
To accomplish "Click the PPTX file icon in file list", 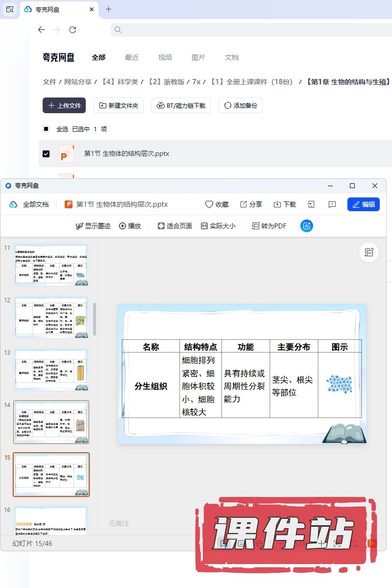I will [66, 153].
